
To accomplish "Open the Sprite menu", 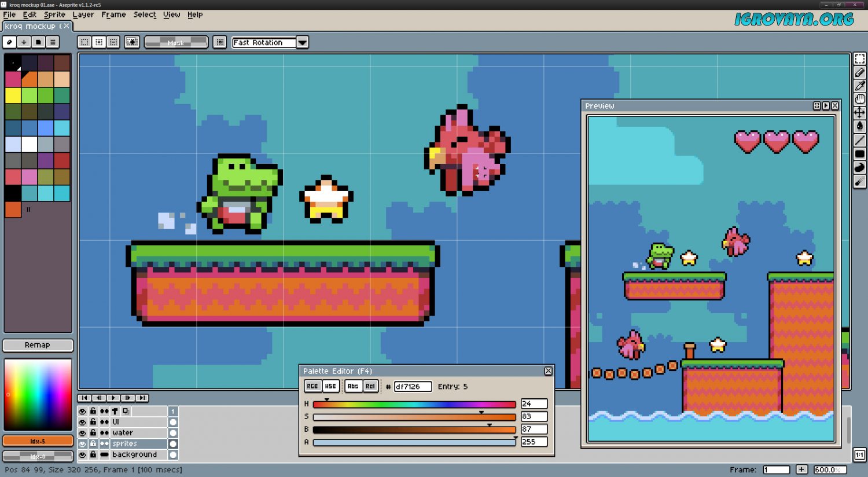I will tap(54, 14).
